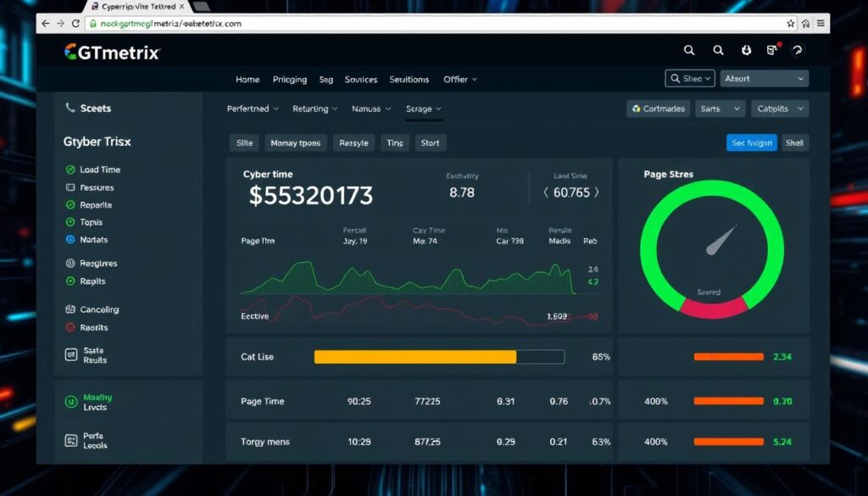
Task: Open the Alsort dropdown in the header
Action: pos(764,79)
